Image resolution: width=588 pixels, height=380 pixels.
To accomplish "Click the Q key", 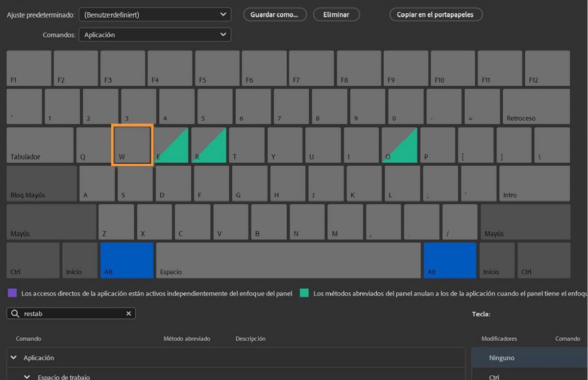I will pos(94,145).
